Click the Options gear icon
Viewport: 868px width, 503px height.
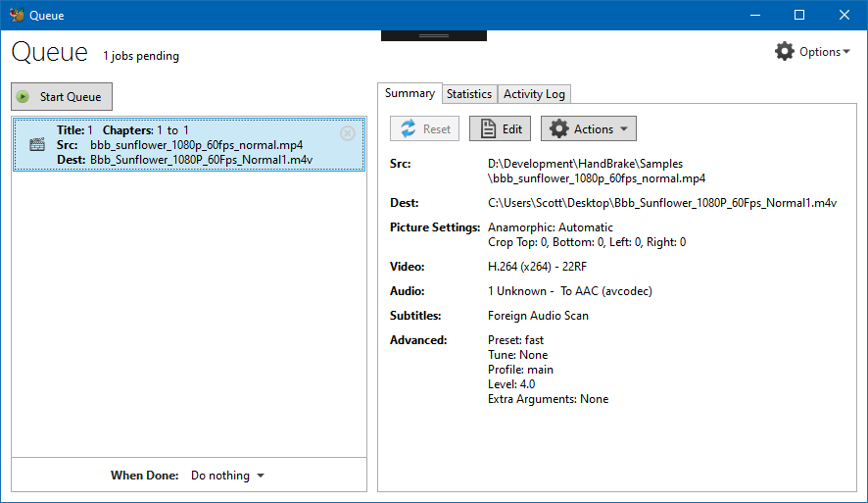785,52
